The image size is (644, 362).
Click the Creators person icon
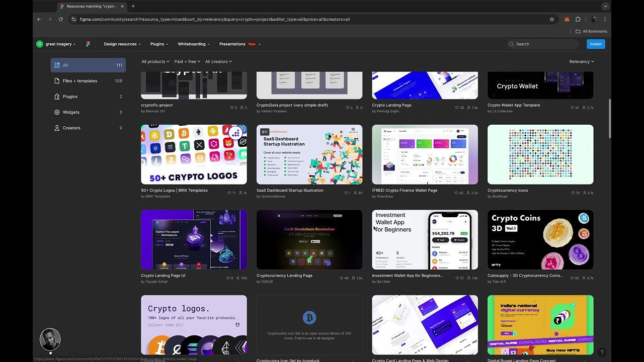[57, 128]
